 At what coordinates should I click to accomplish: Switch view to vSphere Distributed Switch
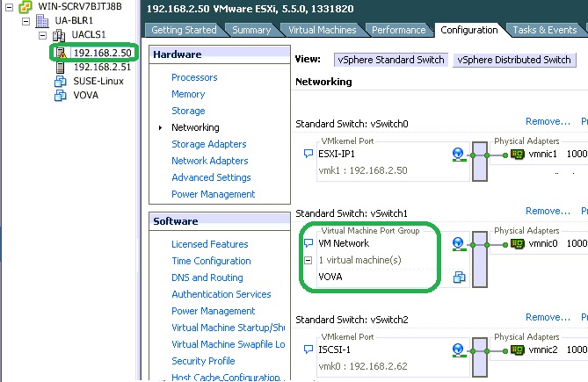click(x=514, y=60)
